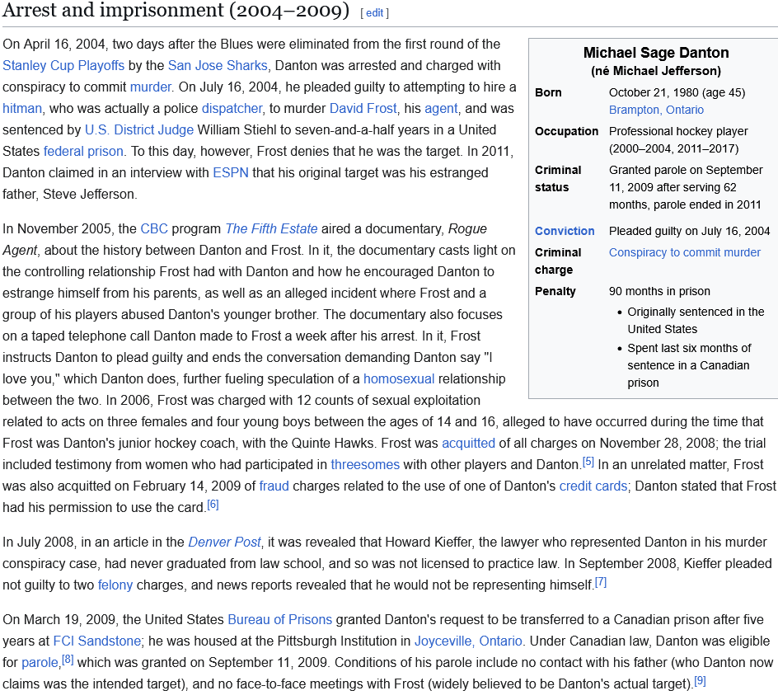Click the felony link
This screenshot has height=700, width=778.
click(115, 585)
